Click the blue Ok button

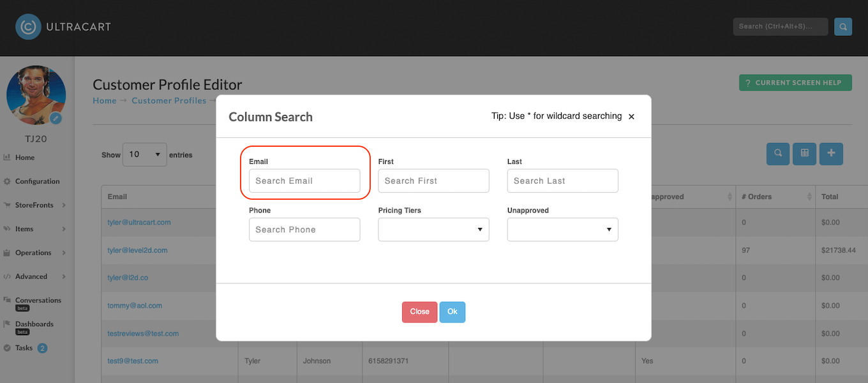452,312
